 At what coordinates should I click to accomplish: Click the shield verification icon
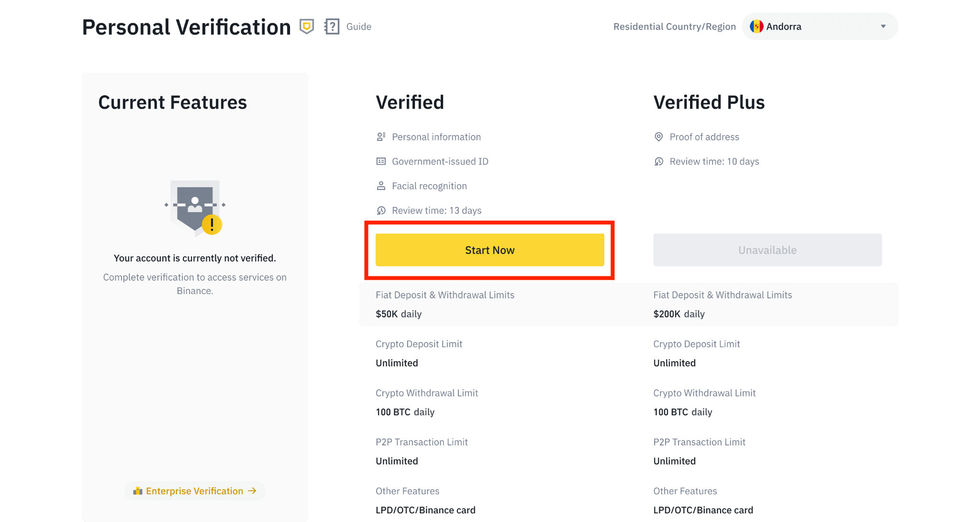pos(307,27)
